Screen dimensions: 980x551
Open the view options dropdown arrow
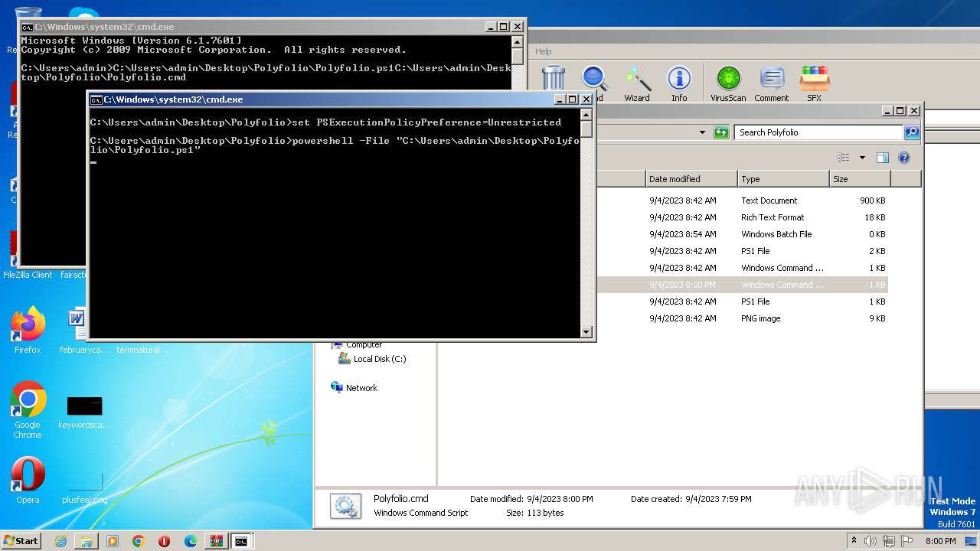[862, 158]
